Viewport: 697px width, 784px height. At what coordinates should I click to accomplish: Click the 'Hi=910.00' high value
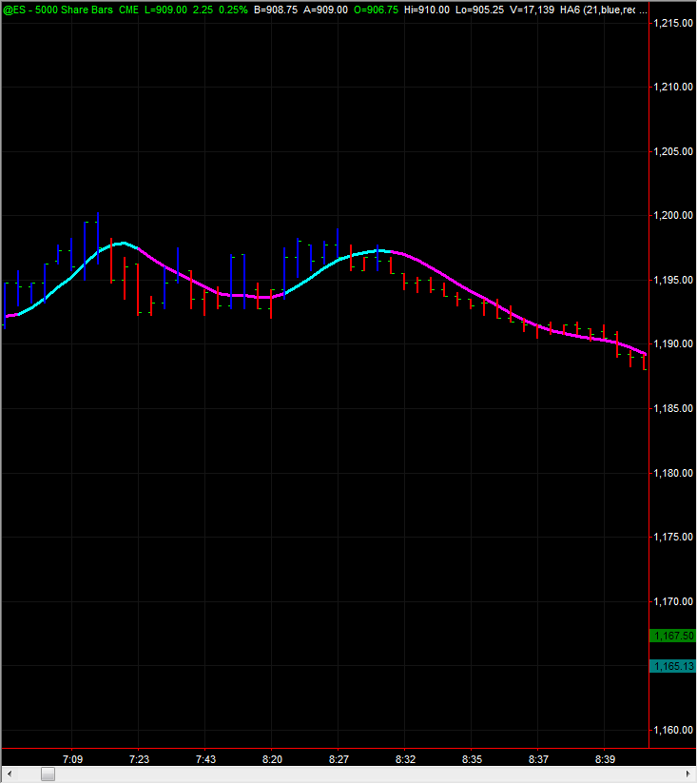pyautogui.click(x=427, y=10)
